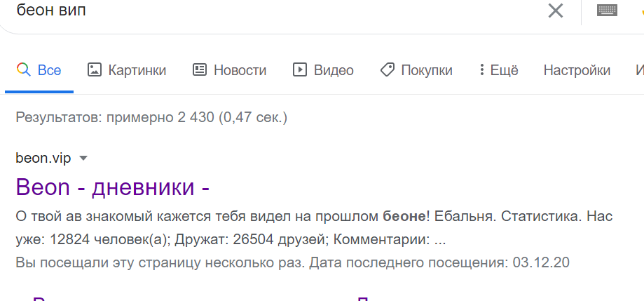Open the Beon - дневники link
This screenshot has width=644, height=301.
tap(113, 187)
